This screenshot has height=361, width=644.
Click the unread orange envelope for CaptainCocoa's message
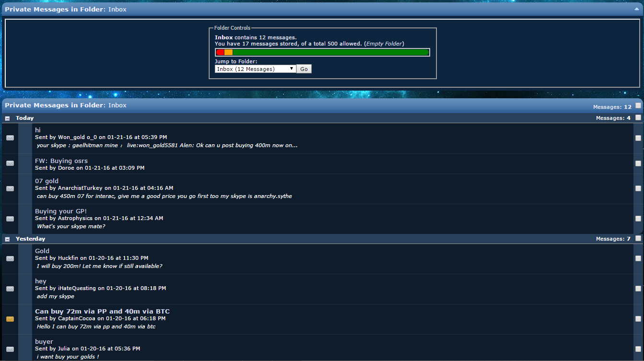click(x=10, y=319)
